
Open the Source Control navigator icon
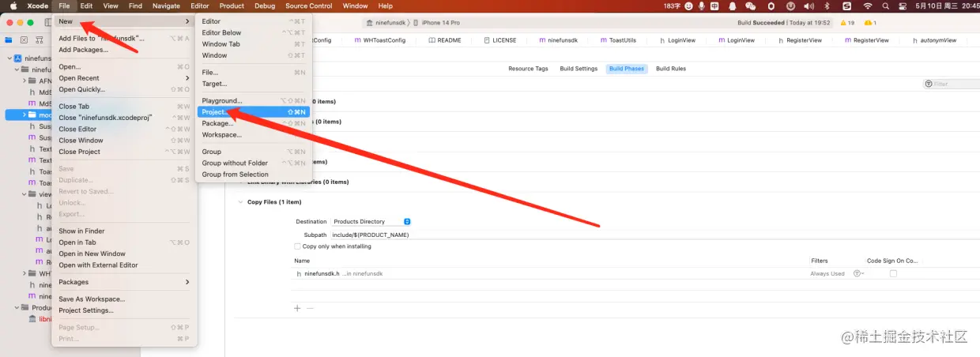pyautogui.click(x=24, y=39)
